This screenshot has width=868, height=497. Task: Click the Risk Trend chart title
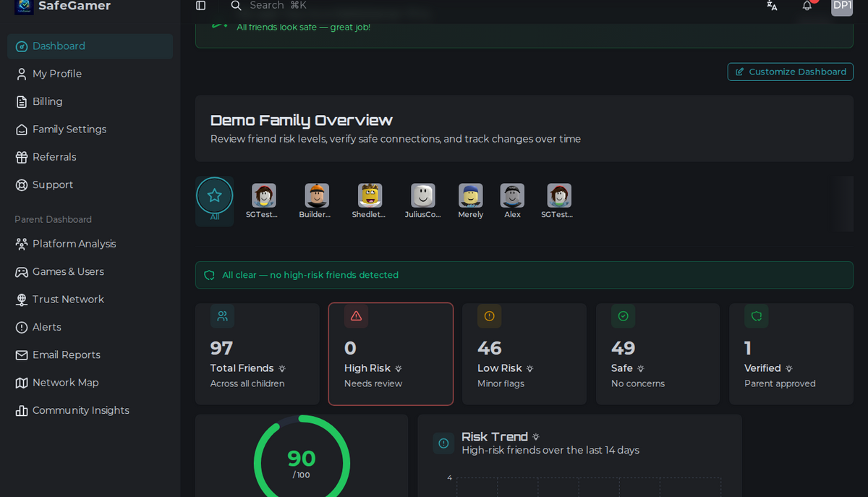click(x=495, y=437)
